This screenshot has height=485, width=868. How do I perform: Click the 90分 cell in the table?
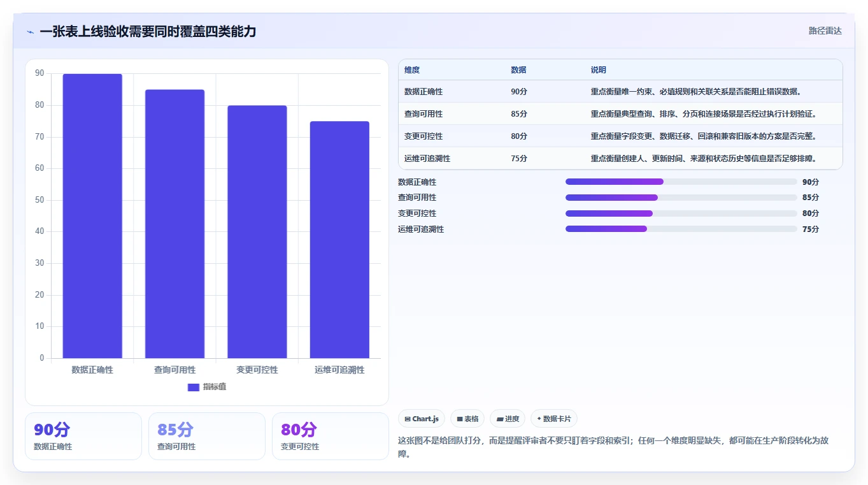click(519, 92)
